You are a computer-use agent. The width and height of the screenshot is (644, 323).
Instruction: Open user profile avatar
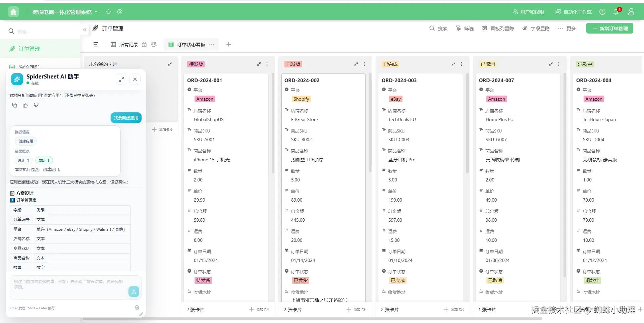[631, 12]
